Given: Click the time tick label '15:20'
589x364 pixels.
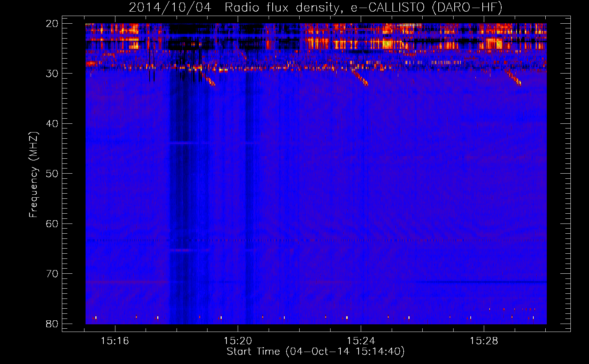Looking at the screenshot, I should pyautogui.click(x=238, y=341).
